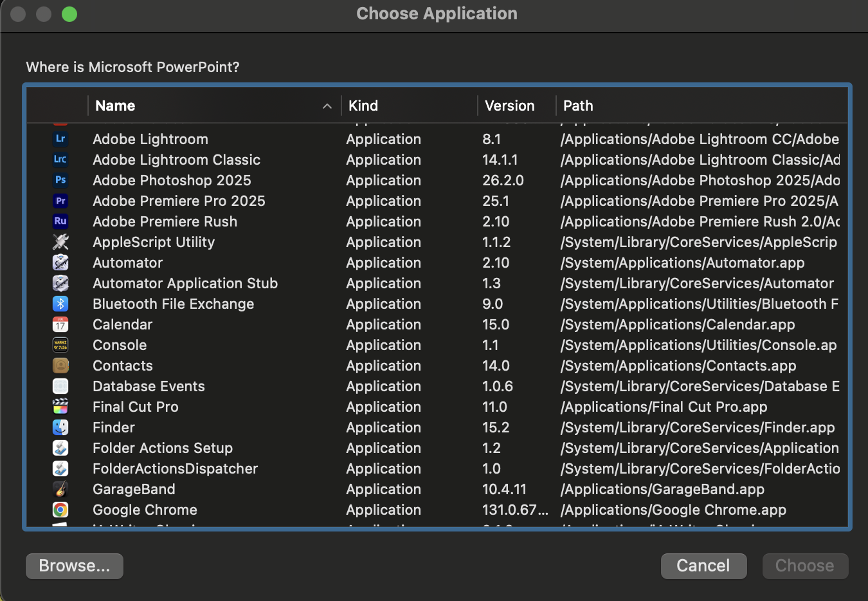Sort list by Version column header
The height and width of the screenshot is (601, 868).
point(509,106)
